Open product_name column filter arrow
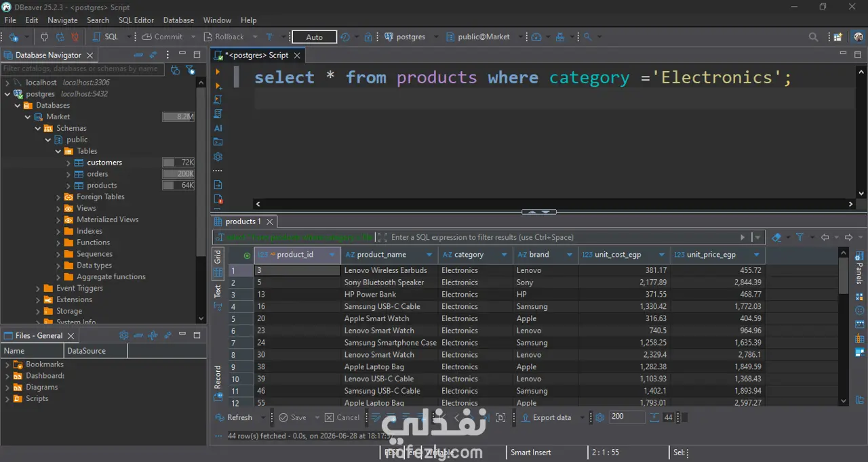The height and width of the screenshot is (462, 868). tap(429, 255)
